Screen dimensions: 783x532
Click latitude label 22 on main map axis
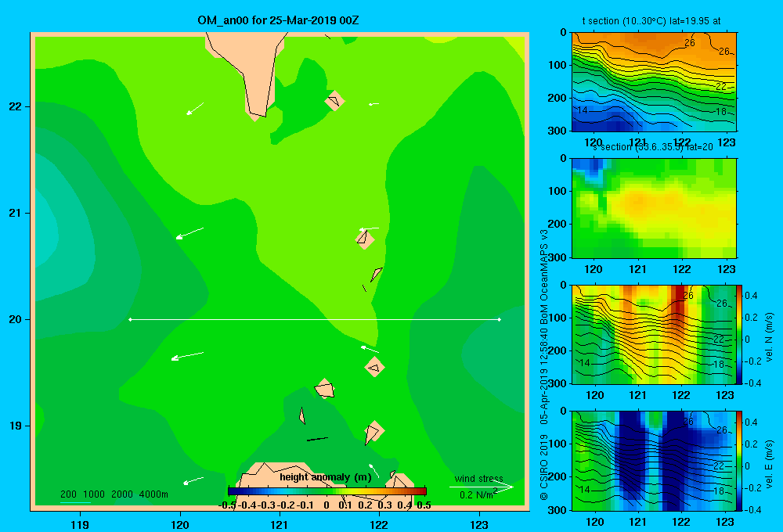coord(15,107)
